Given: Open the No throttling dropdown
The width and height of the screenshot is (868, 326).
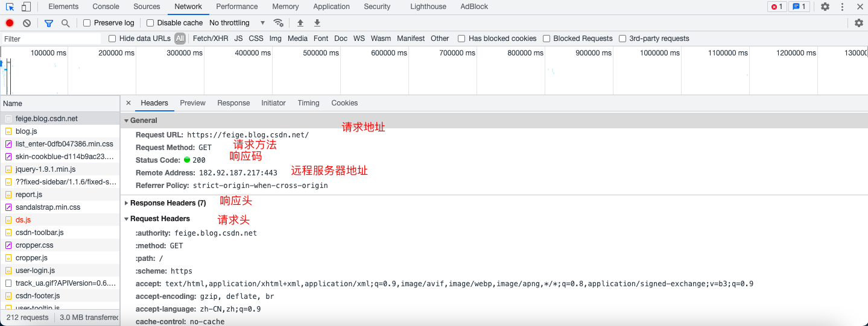Looking at the screenshot, I should 237,23.
